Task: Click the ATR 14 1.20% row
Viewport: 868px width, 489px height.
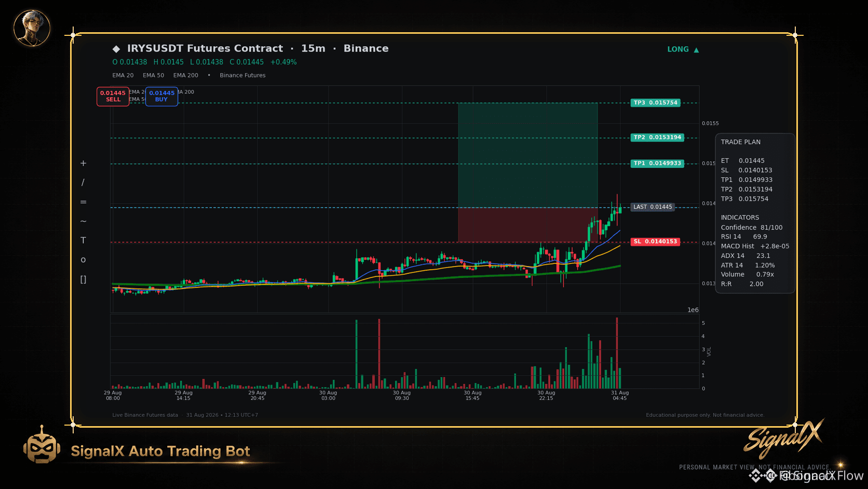Action: [x=748, y=265]
